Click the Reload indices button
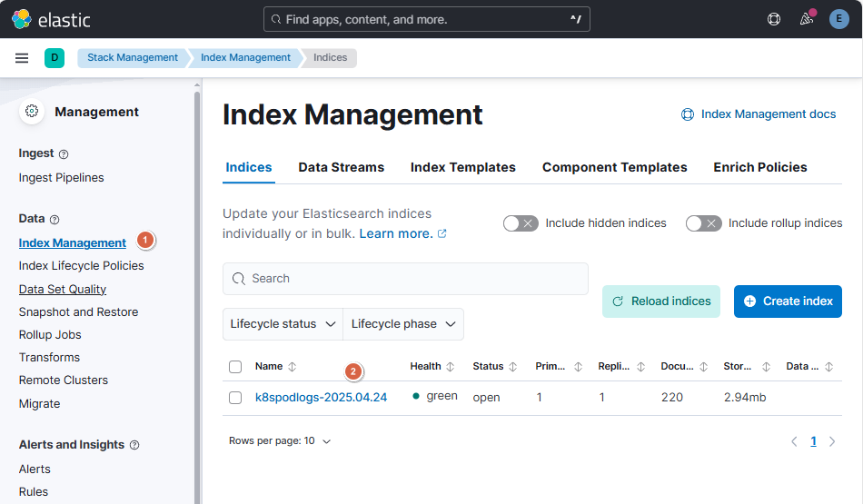The width and height of the screenshot is (863, 504). tap(661, 301)
